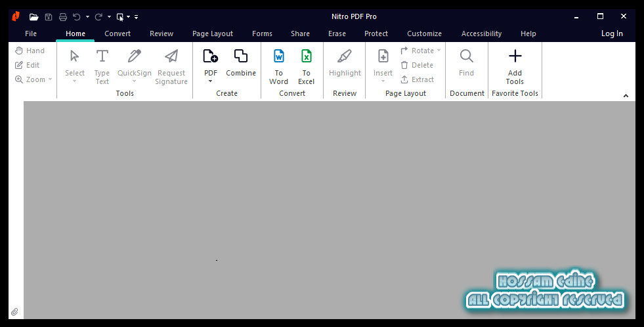This screenshot has width=644, height=327.
Task: Switch to the Forms tab
Action: (x=262, y=33)
